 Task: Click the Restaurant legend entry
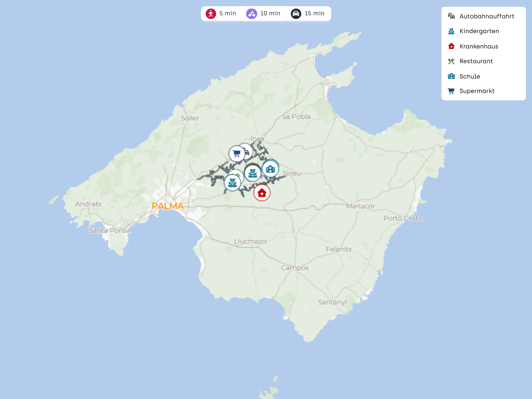tap(476, 61)
